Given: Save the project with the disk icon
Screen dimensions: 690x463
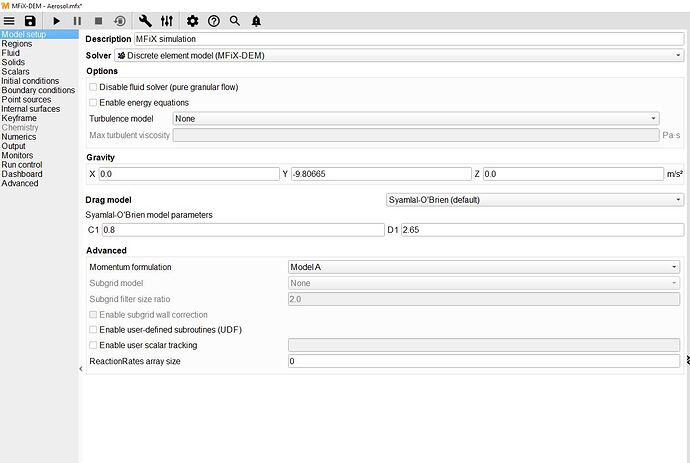Looking at the screenshot, I should [30, 21].
